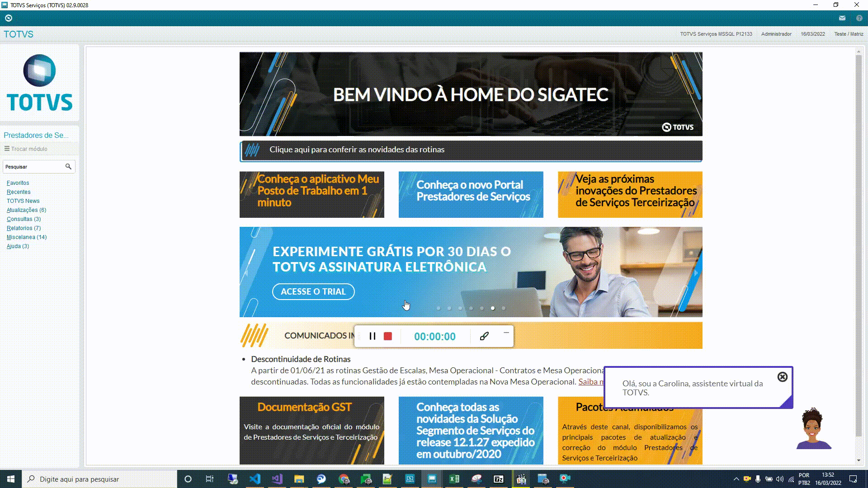Open Excel from the taskbar

pos(454,479)
